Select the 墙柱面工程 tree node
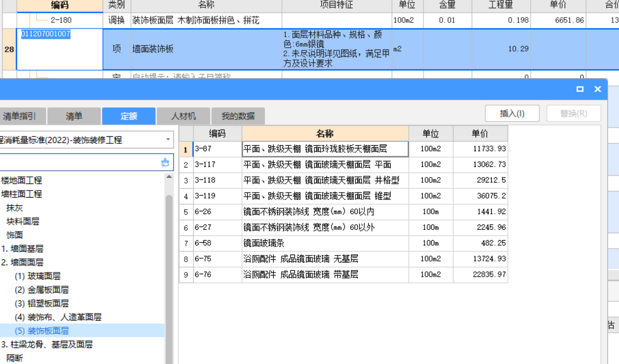The image size is (619, 364). coord(21,194)
